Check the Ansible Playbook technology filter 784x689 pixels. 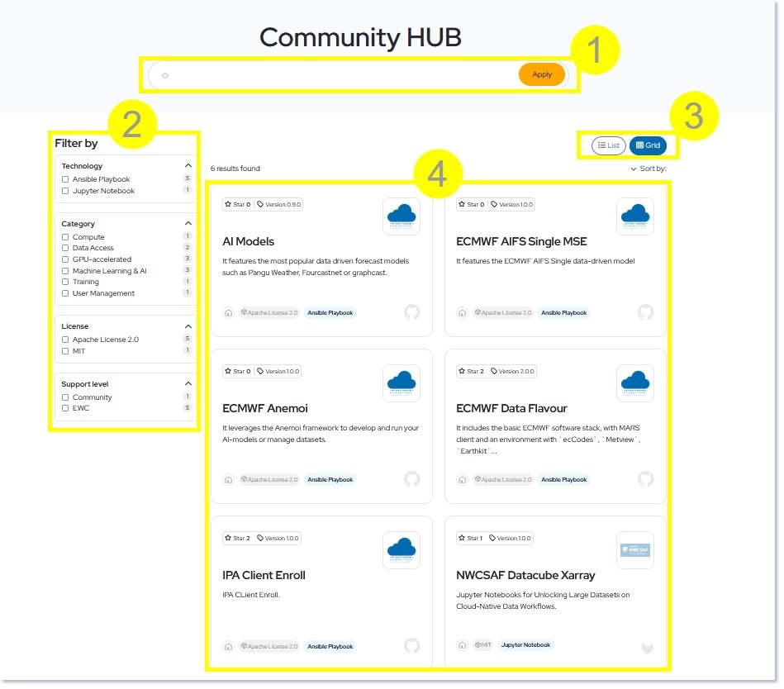tap(65, 179)
